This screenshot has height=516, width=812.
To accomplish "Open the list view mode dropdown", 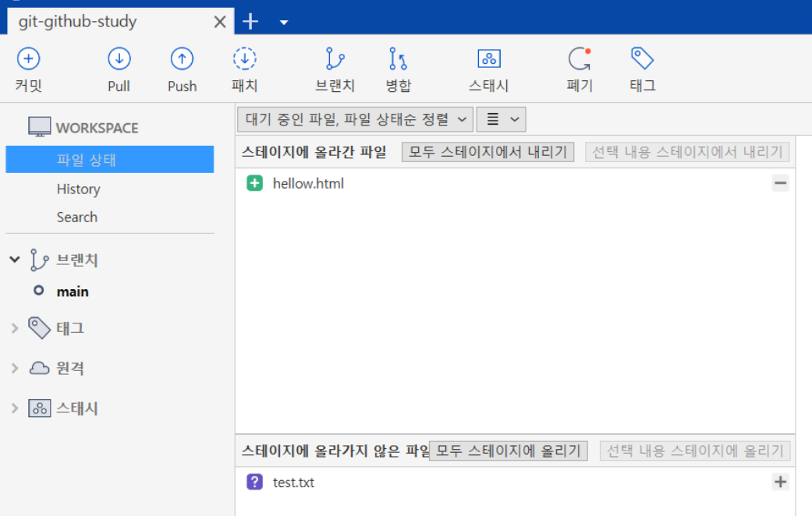I will (x=502, y=119).
